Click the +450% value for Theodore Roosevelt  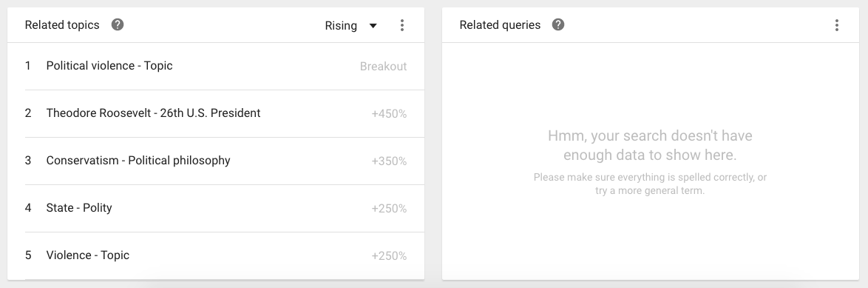coord(389,114)
